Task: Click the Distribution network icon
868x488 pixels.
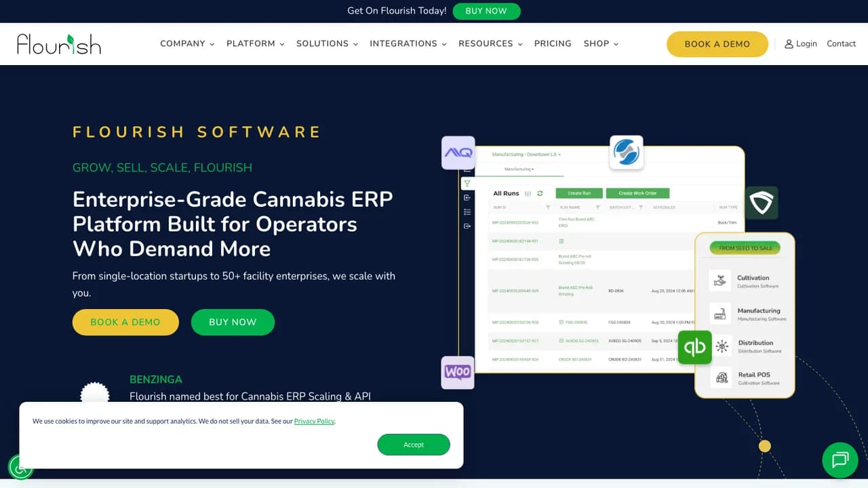Action: pyautogui.click(x=722, y=346)
